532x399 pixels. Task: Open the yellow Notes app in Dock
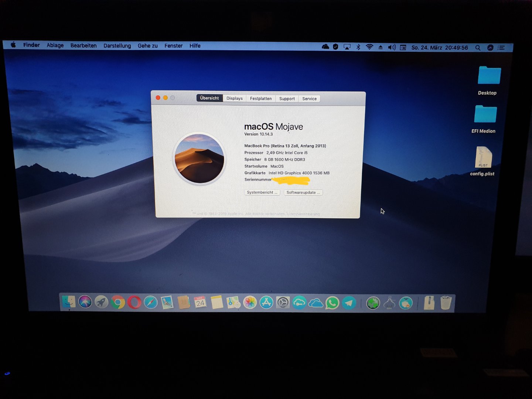[x=217, y=302]
